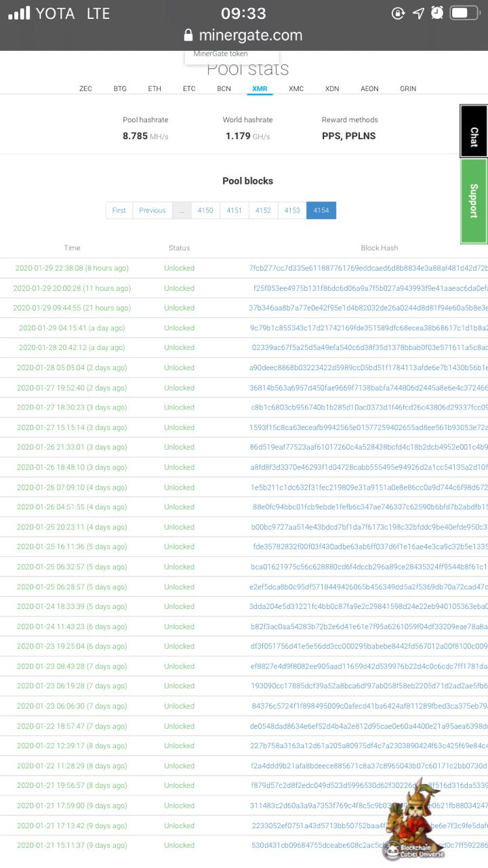Screen dimensions: 488x868
Task: Click the timestamp 2020-01-29 22:38:08
Action: tap(72, 269)
